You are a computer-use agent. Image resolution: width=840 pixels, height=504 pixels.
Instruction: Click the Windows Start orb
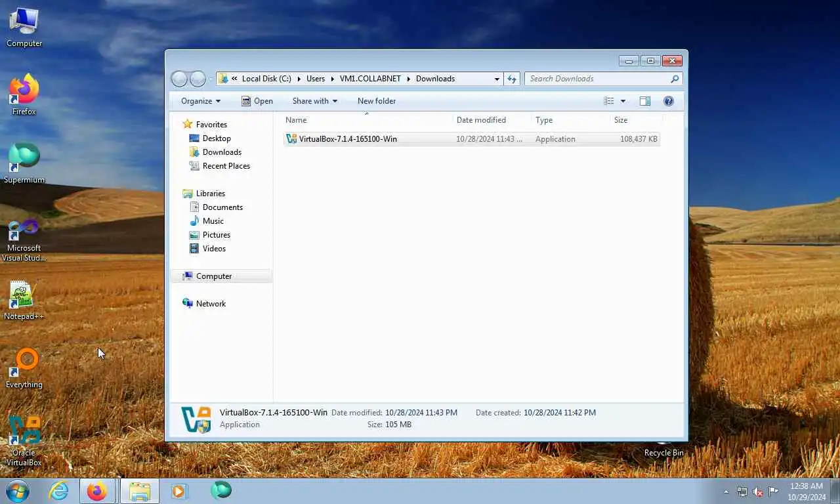coord(18,491)
